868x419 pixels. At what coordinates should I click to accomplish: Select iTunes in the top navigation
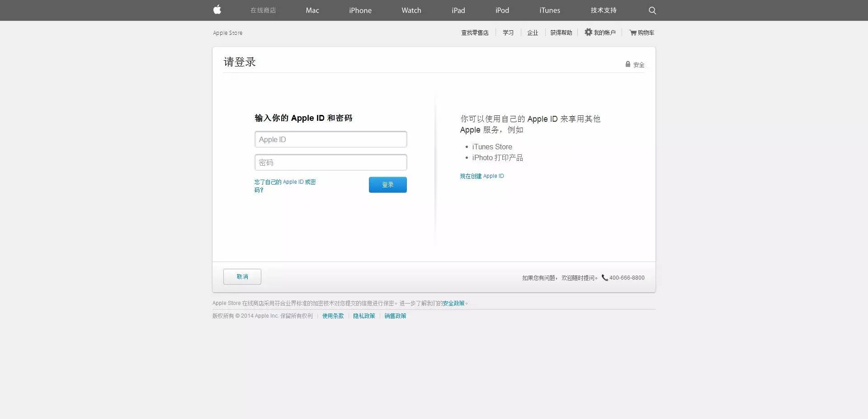point(549,10)
